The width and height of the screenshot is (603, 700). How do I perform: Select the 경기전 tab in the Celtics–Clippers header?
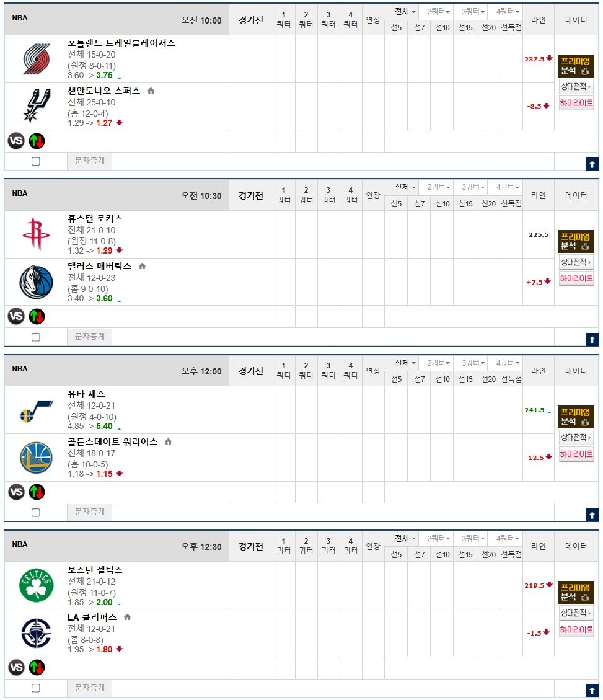(x=250, y=546)
